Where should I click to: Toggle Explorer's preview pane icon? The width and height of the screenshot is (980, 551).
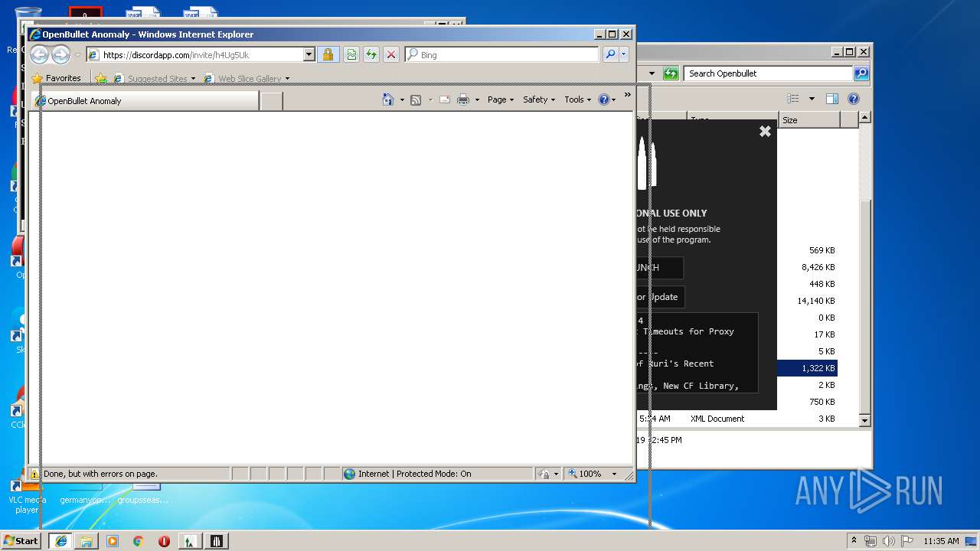[832, 99]
